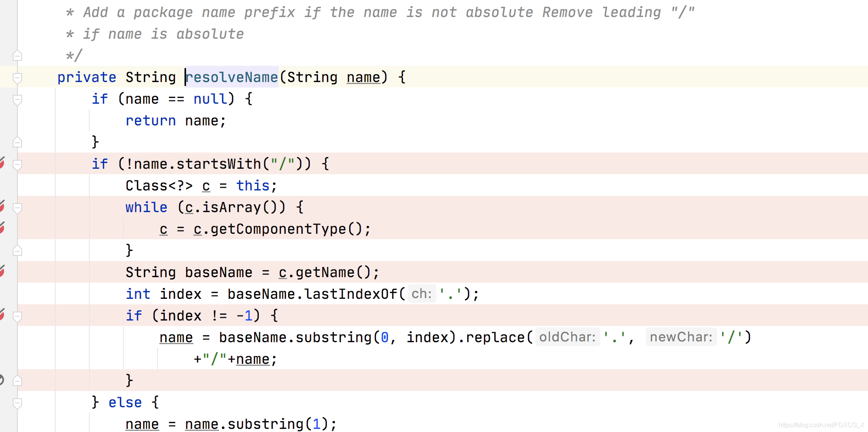Viewport: 868px width, 432px height.
Task: Click the underlined name parameter
Action: click(362, 77)
